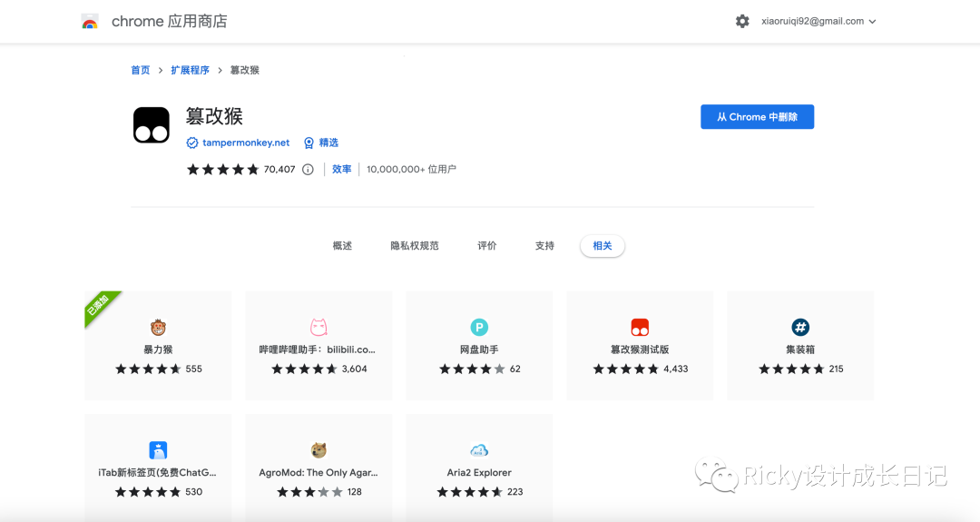This screenshot has width=980, height=522.
Task: Click the 3,604 review count
Action: coord(355,369)
